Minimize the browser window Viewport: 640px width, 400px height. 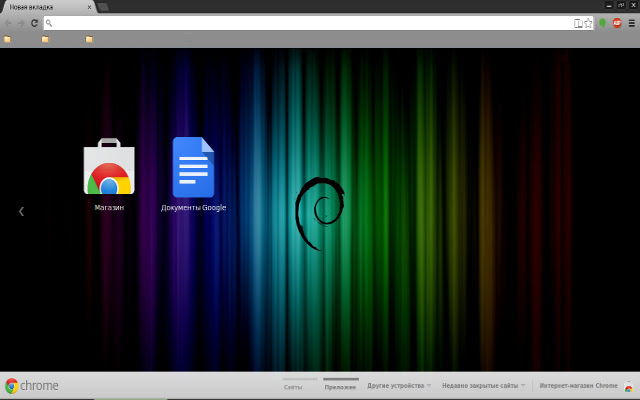tap(609, 5)
